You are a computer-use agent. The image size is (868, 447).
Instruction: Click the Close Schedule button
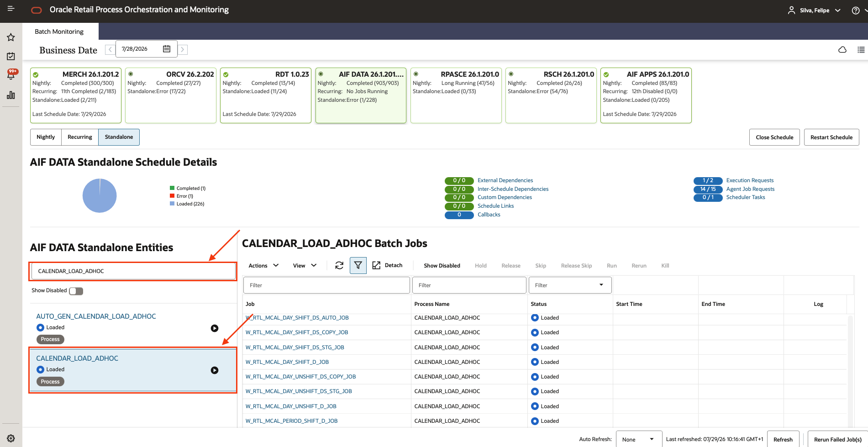[774, 137]
